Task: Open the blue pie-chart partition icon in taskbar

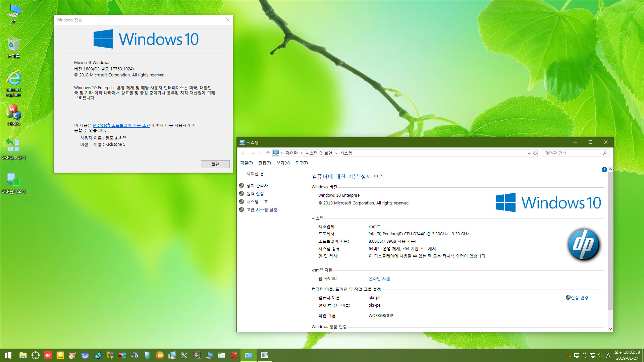Action: click(85, 355)
